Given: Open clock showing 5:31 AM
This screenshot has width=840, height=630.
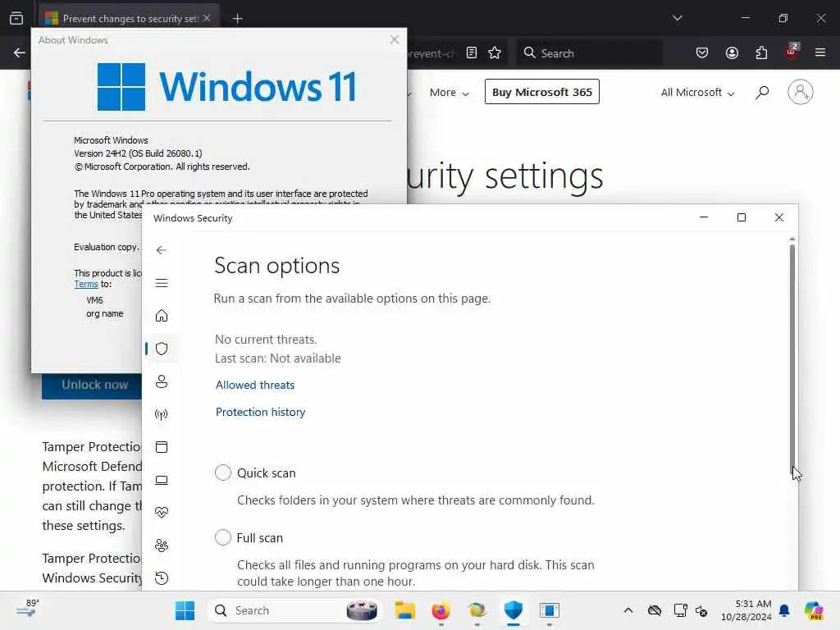Looking at the screenshot, I should [x=746, y=610].
